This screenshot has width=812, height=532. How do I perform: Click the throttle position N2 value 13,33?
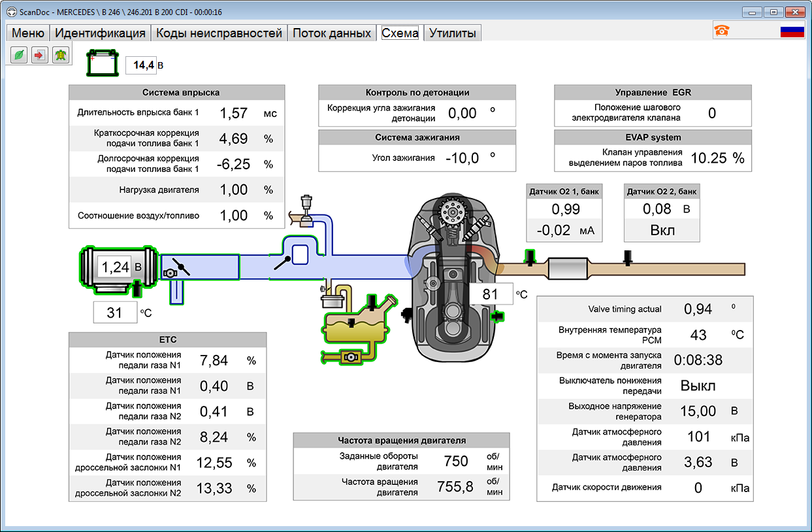214,488
